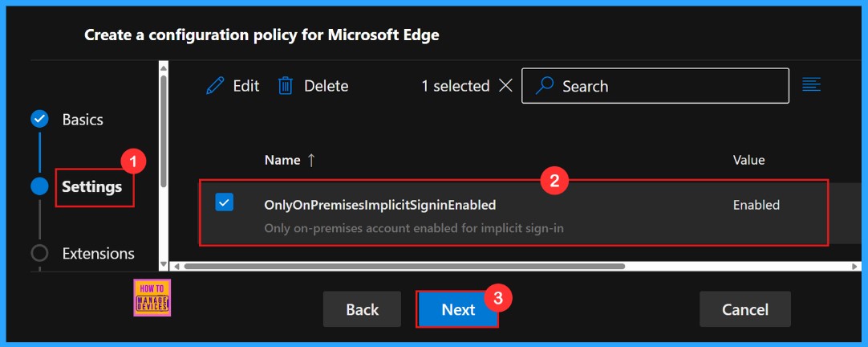This screenshot has width=868, height=347.
Task: Click the Settings step circle indicator
Action: pos(39,186)
